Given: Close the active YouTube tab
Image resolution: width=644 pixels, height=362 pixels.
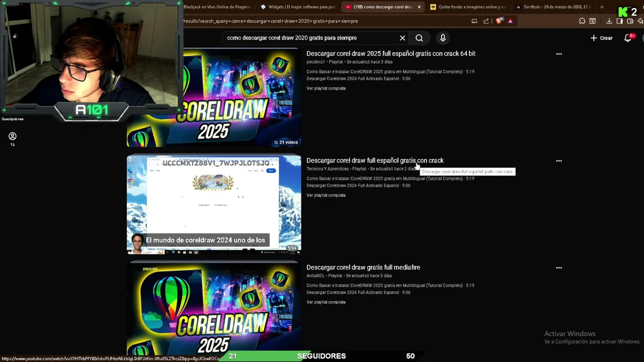Looking at the screenshot, I should click(419, 7).
